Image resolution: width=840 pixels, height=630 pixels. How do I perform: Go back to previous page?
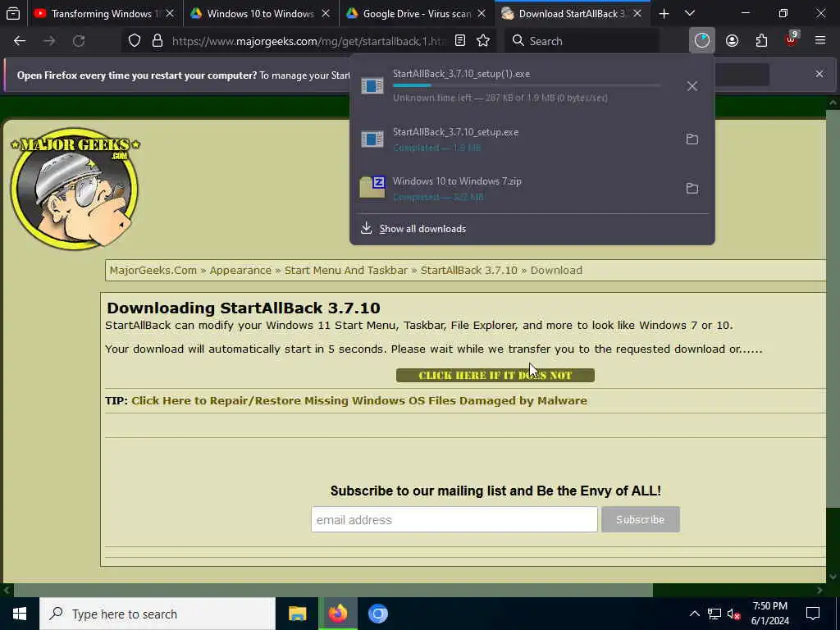tap(20, 41)
